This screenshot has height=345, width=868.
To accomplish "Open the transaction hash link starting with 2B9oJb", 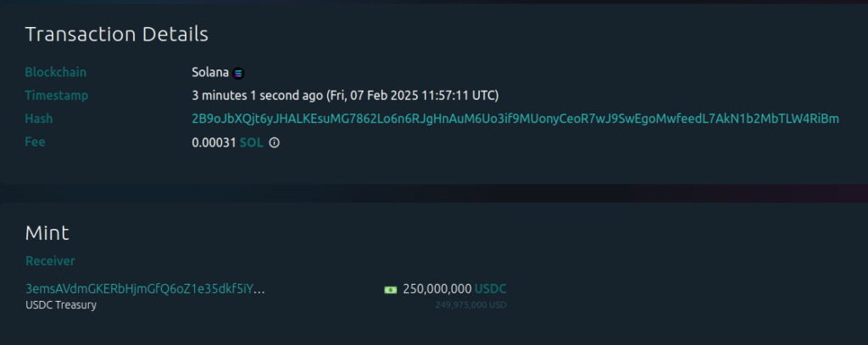I will tap(515, 119).
